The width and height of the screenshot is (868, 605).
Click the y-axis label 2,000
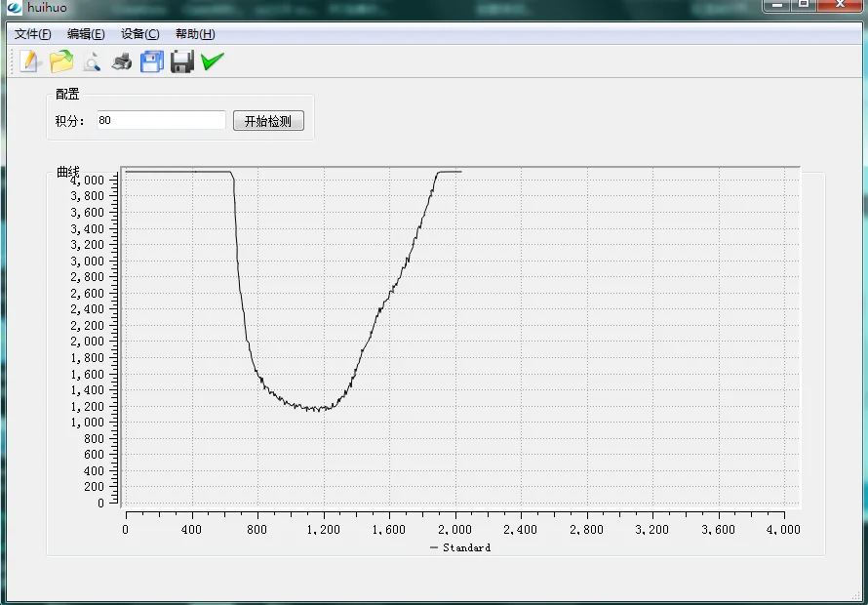(x=88, y=342)
